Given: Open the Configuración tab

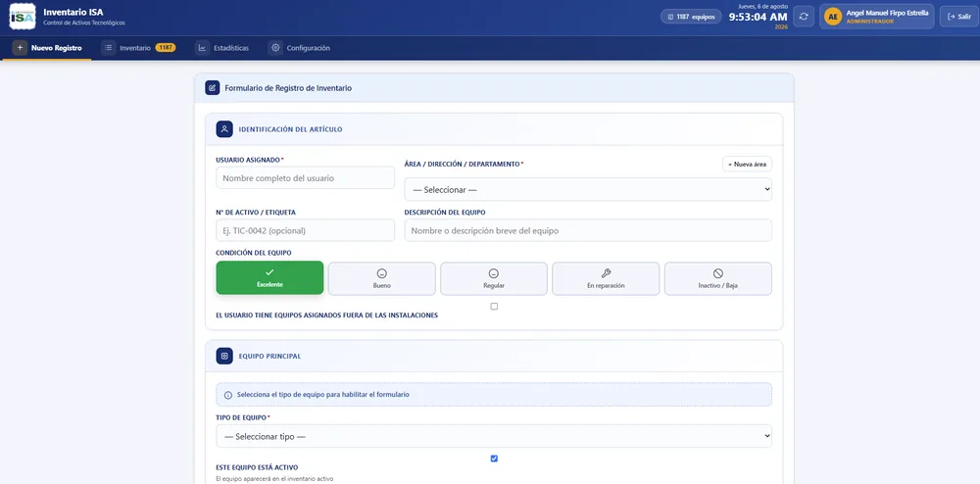Looking at the screenshot, I should [x=299, y=48].
